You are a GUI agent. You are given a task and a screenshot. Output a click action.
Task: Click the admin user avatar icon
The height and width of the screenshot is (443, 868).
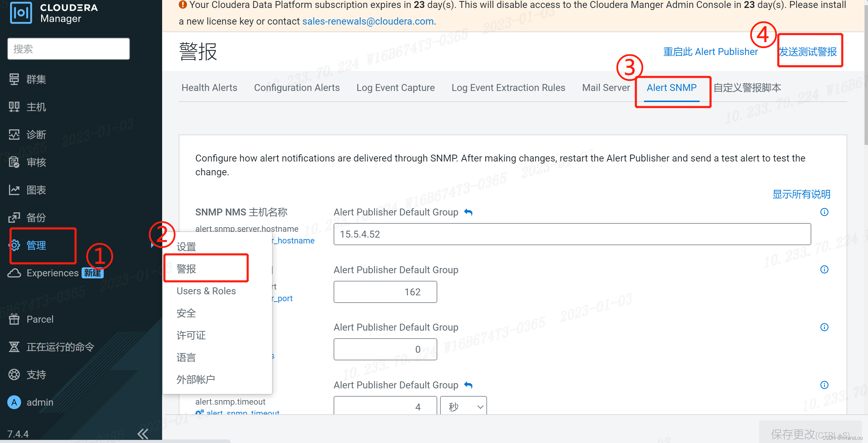pos(14,402)
